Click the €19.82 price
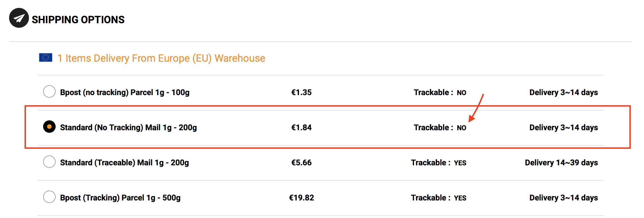 coord(301,198)
